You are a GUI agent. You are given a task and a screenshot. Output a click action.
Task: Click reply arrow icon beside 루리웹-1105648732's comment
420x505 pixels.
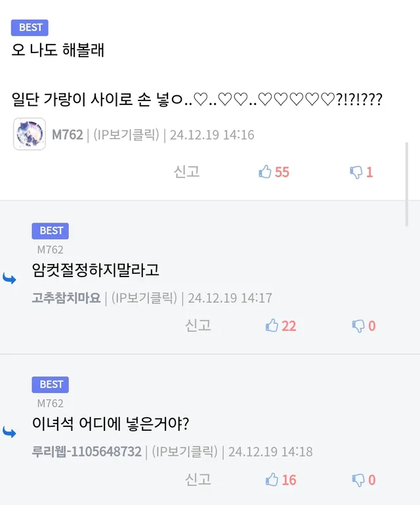[x=9, y=432]
